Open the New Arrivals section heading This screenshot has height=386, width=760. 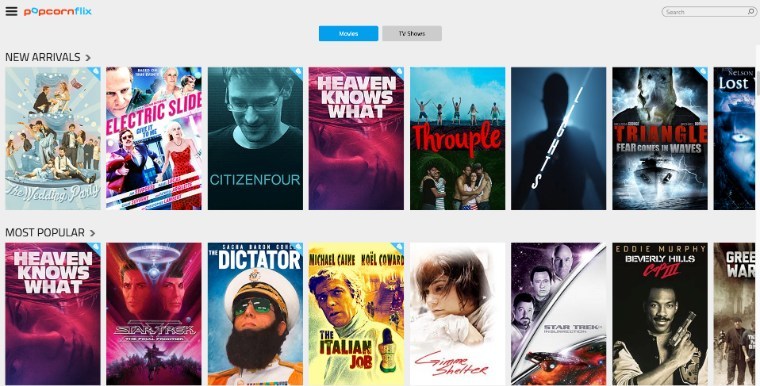[43, 57]
